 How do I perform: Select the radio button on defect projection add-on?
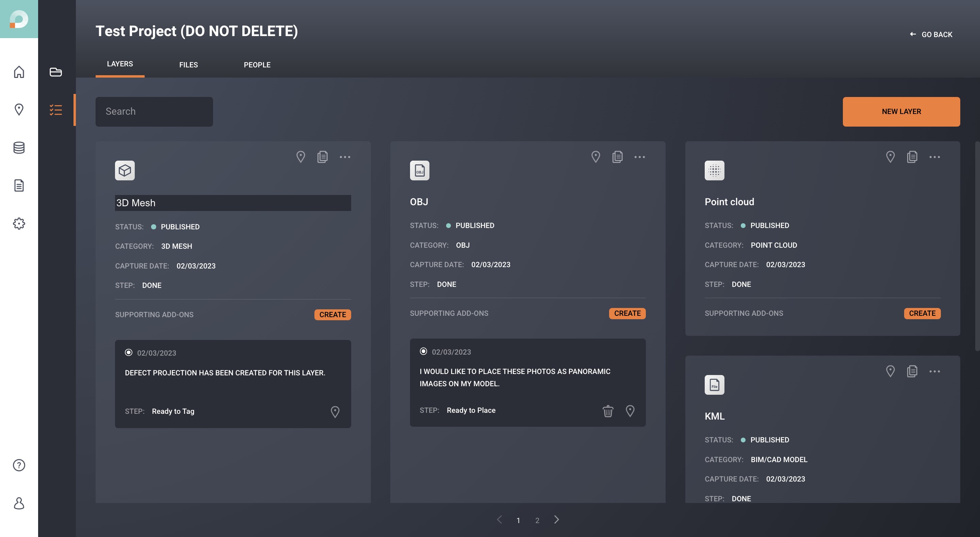click(129, 353)
